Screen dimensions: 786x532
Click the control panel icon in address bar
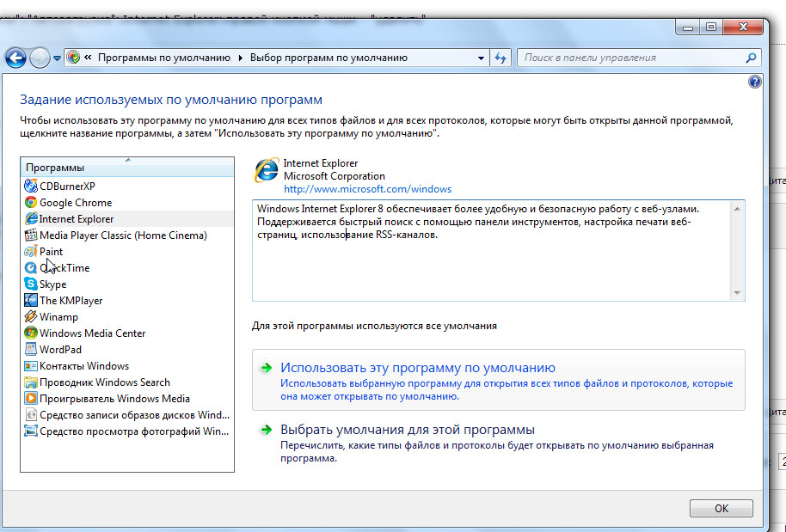pos(74,58)
